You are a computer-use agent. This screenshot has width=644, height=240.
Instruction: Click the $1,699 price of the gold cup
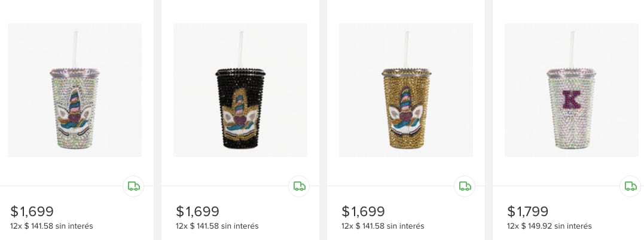tap(364, 211)
